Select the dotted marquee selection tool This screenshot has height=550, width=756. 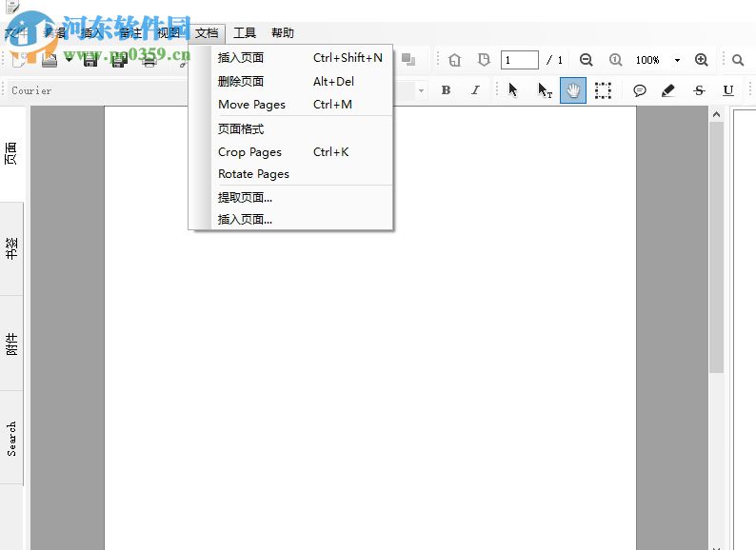coord(603,90)
